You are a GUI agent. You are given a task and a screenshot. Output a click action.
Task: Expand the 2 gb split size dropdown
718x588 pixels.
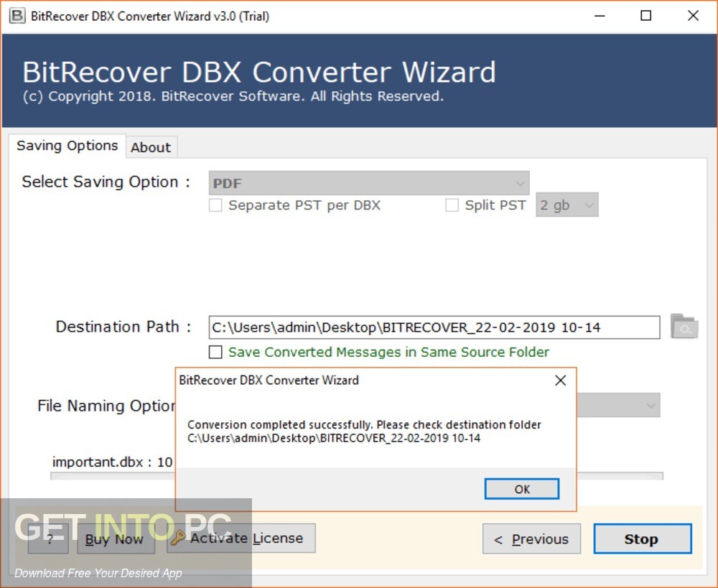coord(567,205)
